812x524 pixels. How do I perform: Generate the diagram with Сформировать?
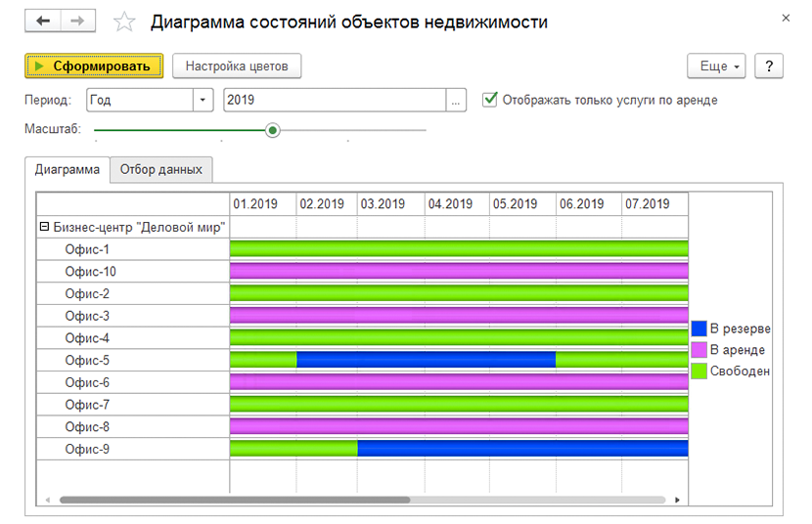tap(94, 66)
